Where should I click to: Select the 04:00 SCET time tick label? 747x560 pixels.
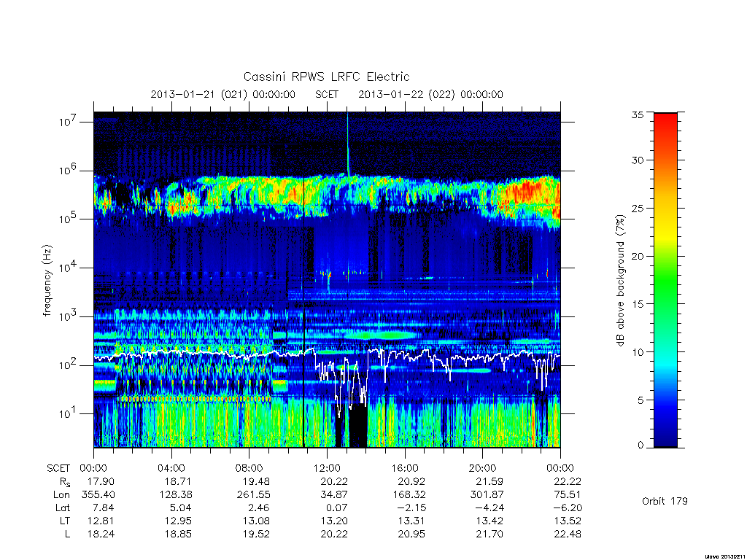pyautogui.click(x=171, y=468)
